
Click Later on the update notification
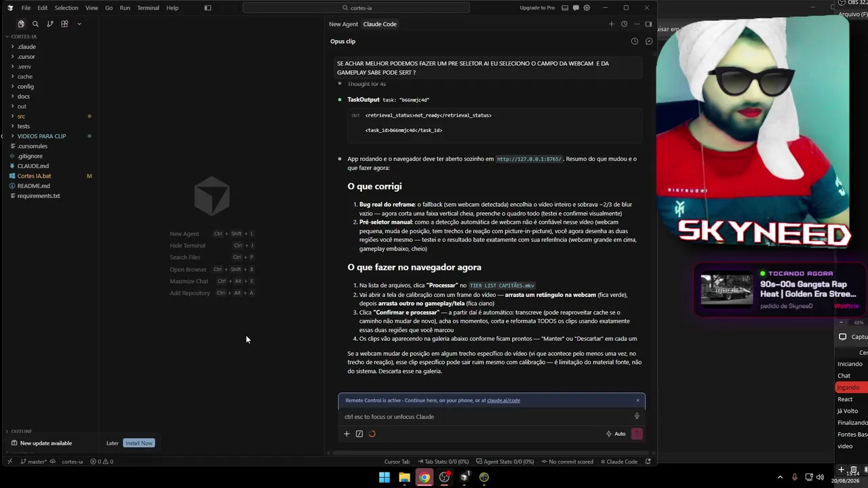click(113, 443)
